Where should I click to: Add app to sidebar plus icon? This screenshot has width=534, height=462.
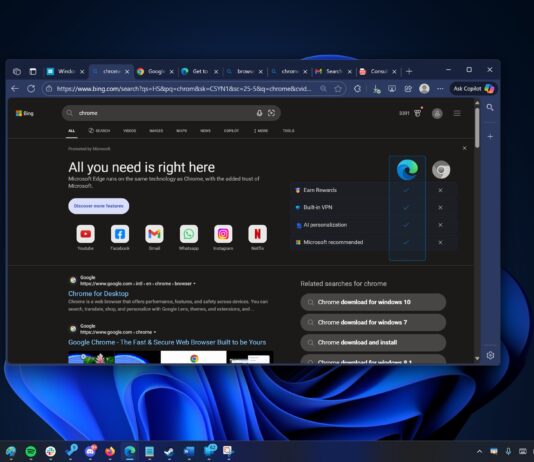pyautogui.click(x=490, y=137)
